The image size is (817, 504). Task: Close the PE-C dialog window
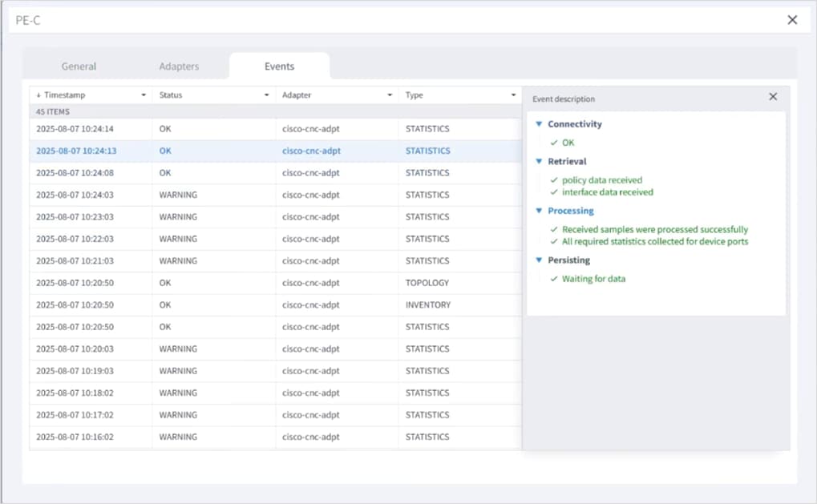point(792,20)
